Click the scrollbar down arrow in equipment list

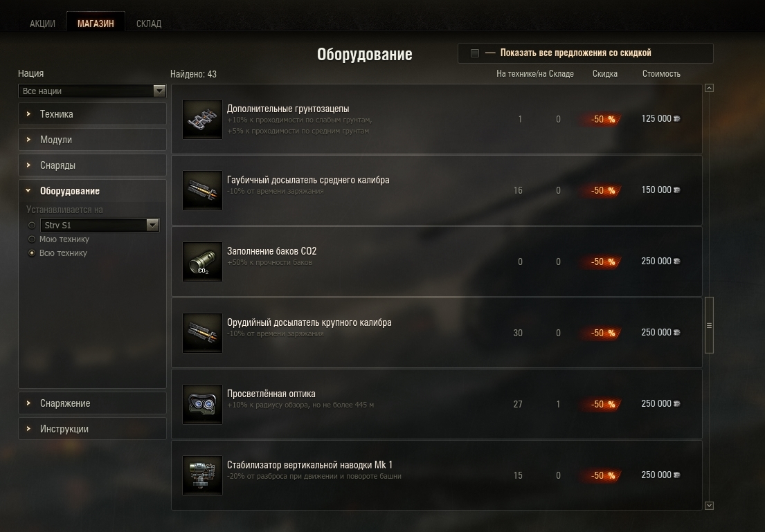pyautogui.click(x=710, y=506)
